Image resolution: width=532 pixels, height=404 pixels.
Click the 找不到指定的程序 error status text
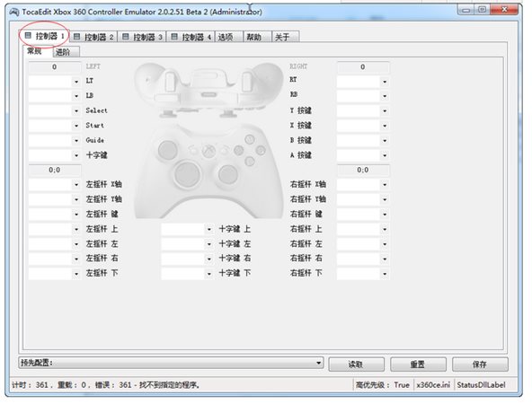pyautogui.click(x=169, y=385)
